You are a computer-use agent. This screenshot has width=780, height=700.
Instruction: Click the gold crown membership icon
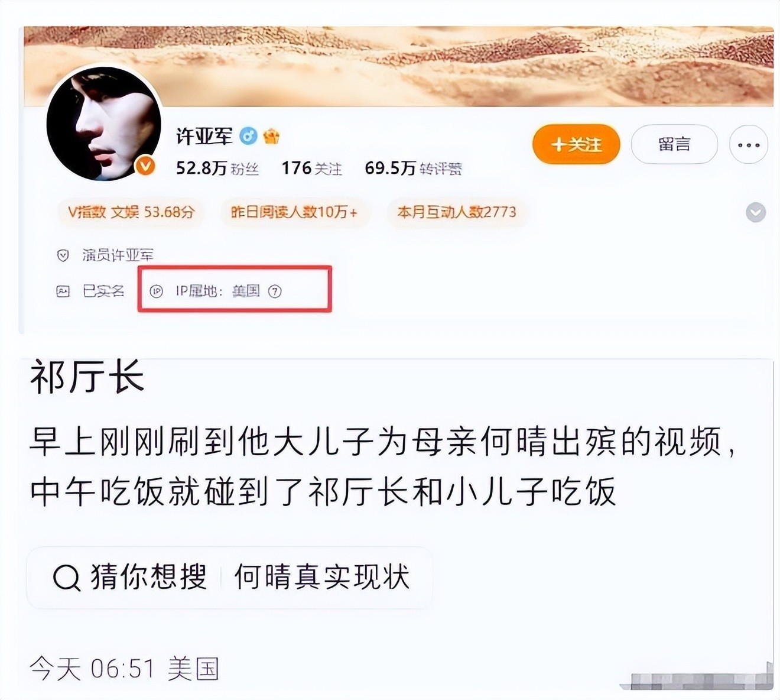point(271,137)
